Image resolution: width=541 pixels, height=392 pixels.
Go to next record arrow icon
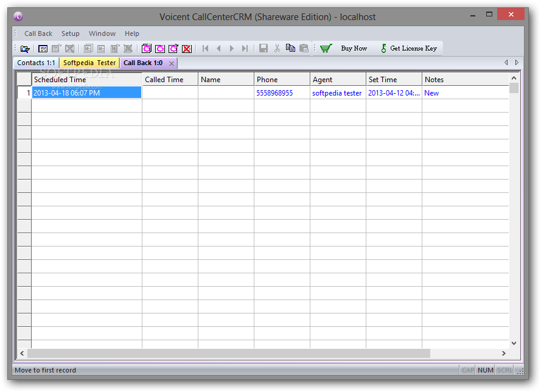tap(231, 48)
